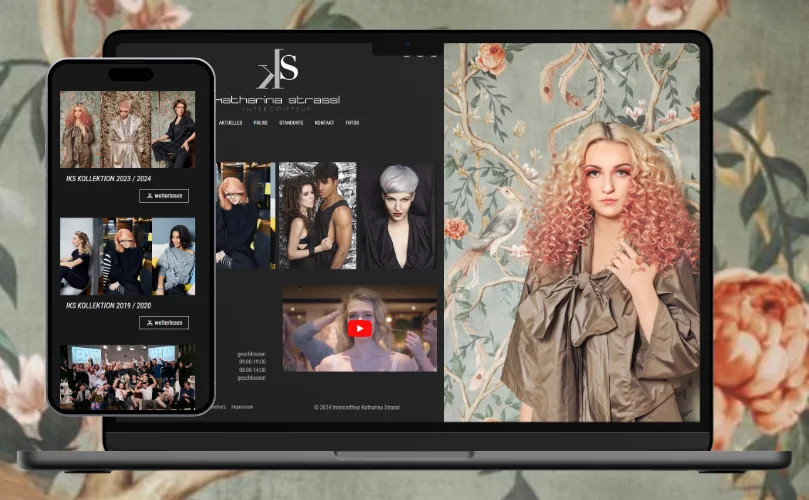Open the AKTUELLES menu item
Image resolution: width=809 pixels, height=500 pixels.
[230, 123]
